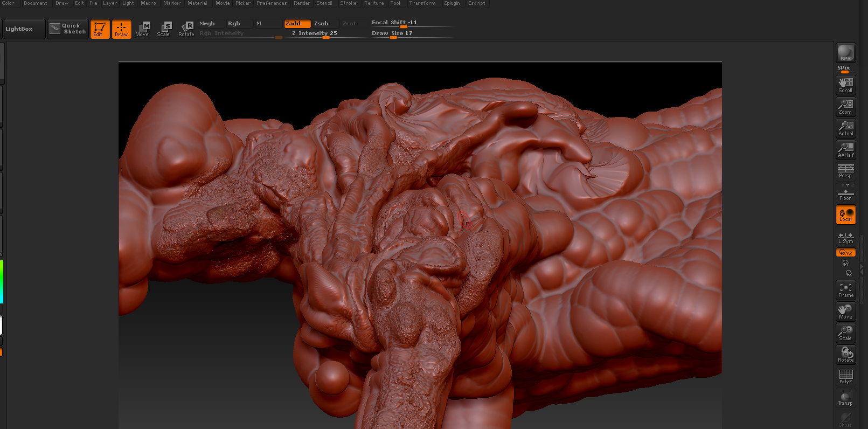Enable Zsub sculpting mode
Image resolution: width=868 pixels, height=429 pixels.
[x=322, y=24]
